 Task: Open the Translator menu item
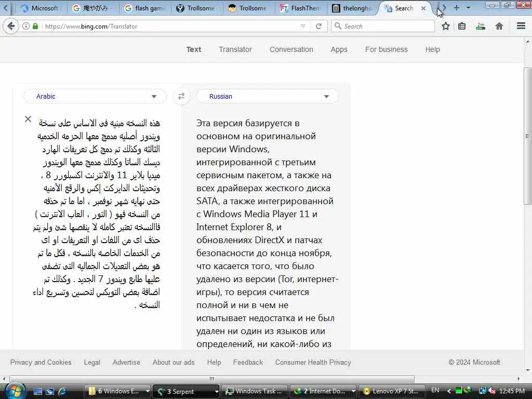(235, 49)
